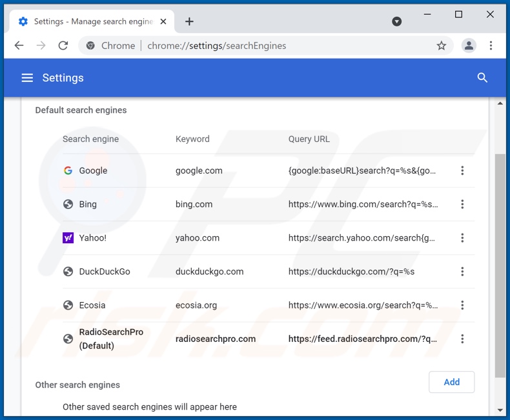
Task: Click the ecosia.org keyword
Action: (x=196, y=305)
